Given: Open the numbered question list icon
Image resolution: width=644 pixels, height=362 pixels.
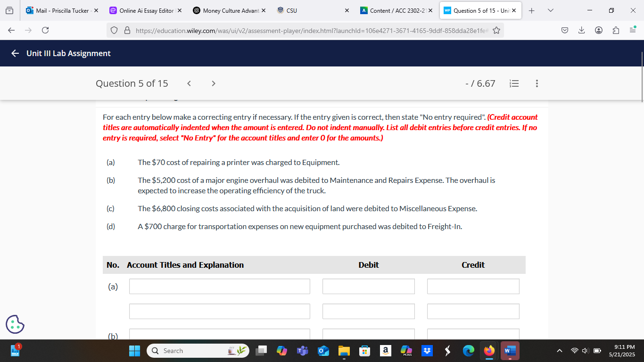Looking at the screenshot, I should tap(514, 83).
